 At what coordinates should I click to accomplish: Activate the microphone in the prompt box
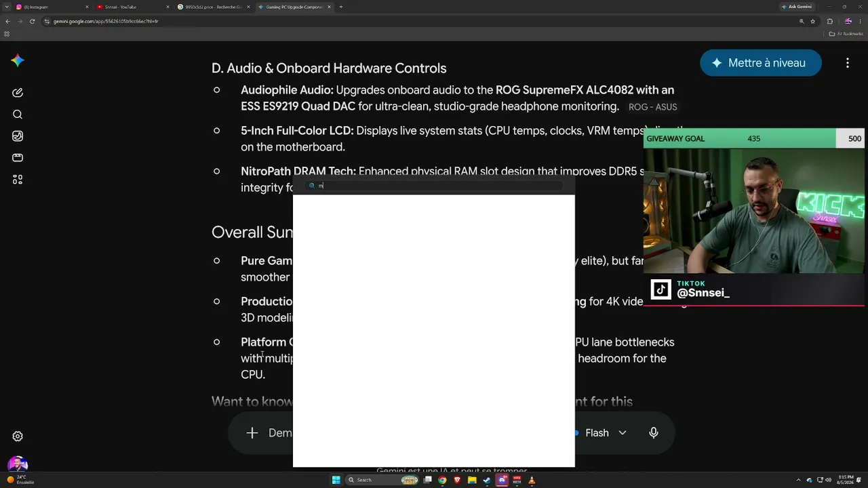(x=654, y=433)
